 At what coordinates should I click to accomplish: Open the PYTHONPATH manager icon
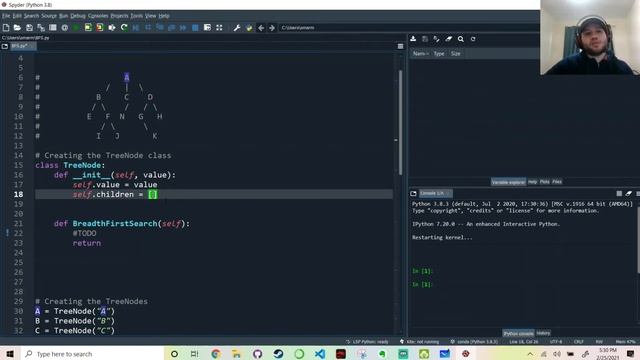(249, 28)
